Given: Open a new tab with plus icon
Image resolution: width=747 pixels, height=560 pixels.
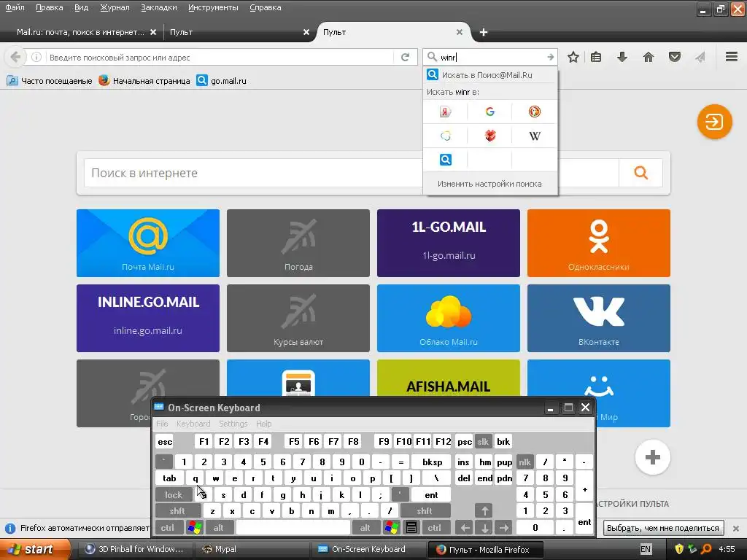Looking at the screenshot, I should pyautogui.click(x=484, y=32).
